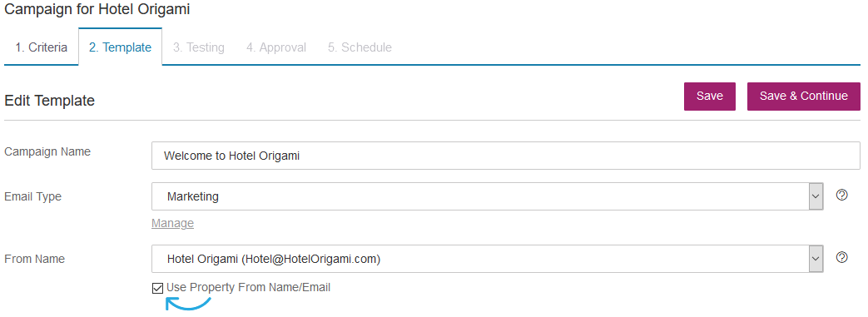Expand the From Name Hotel Origami dropdown
Screen dimensions: 868x317
(x=487, y=259)
